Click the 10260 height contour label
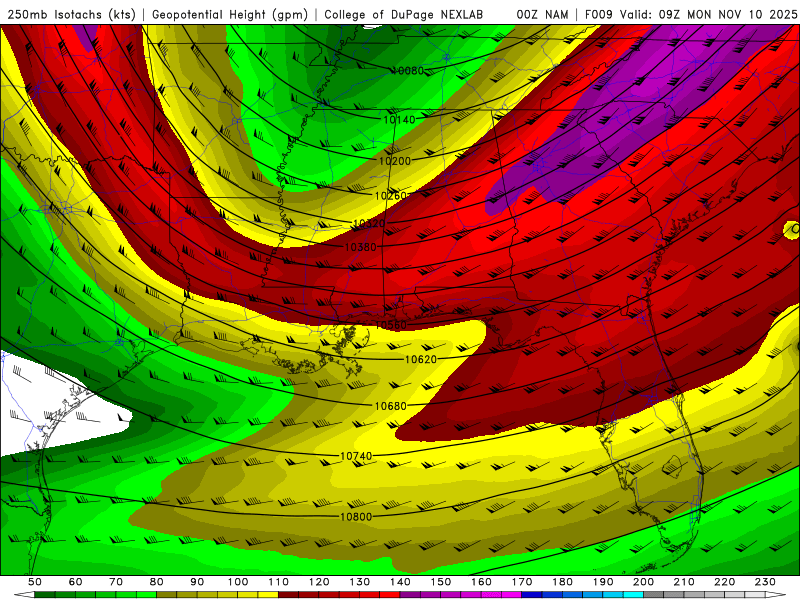Screen dimensions: 800x600 point(391,196)
